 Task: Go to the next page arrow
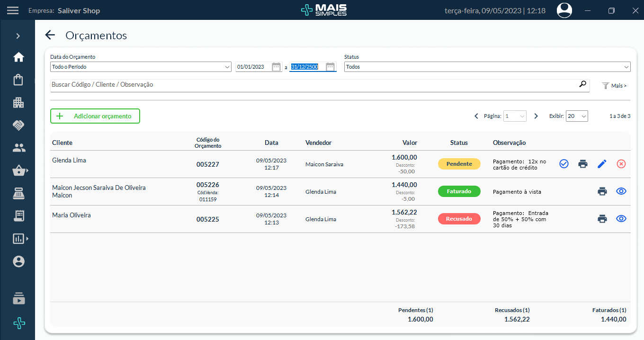(536, 116)
